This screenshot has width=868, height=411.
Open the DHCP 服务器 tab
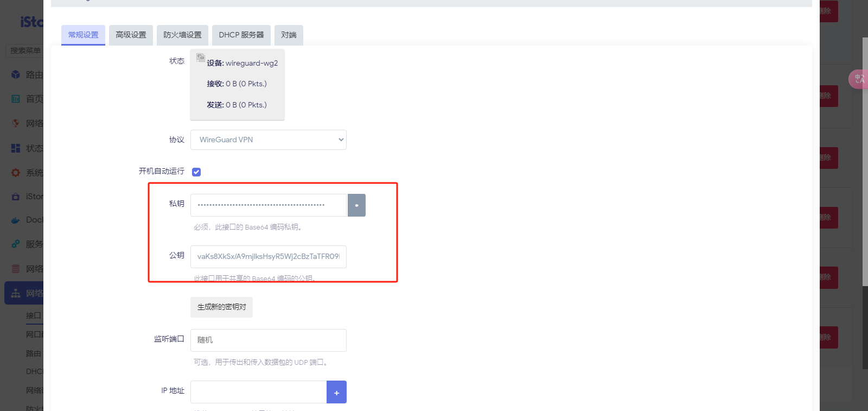coord(241,35)
